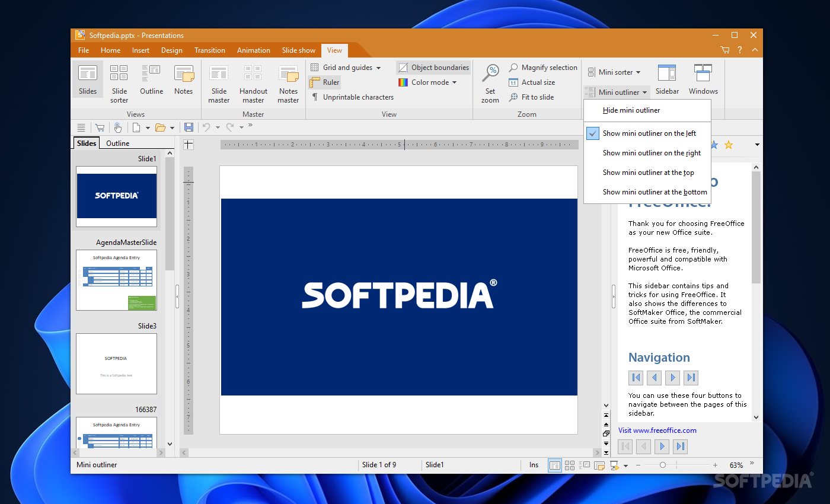Click the outline view icon in status bar
The height and width of the screenshot is (504, 830).
click(x=585, y=465)
